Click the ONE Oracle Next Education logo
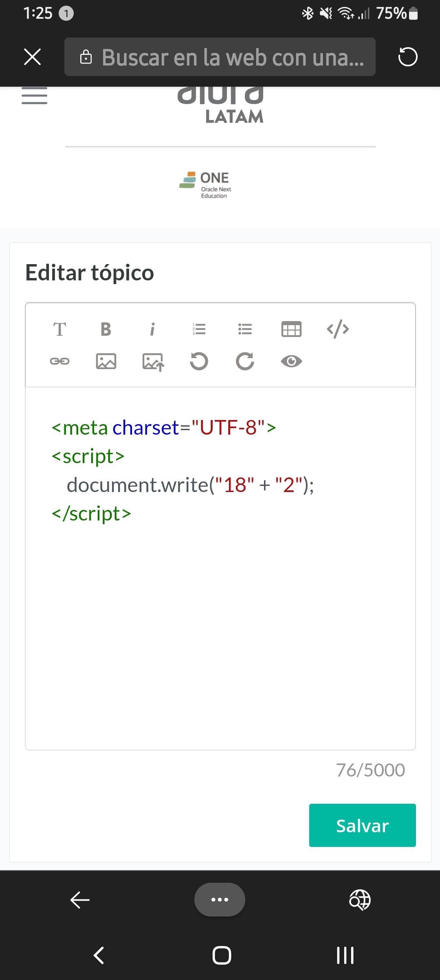440x980 pixels. [205, 185]
